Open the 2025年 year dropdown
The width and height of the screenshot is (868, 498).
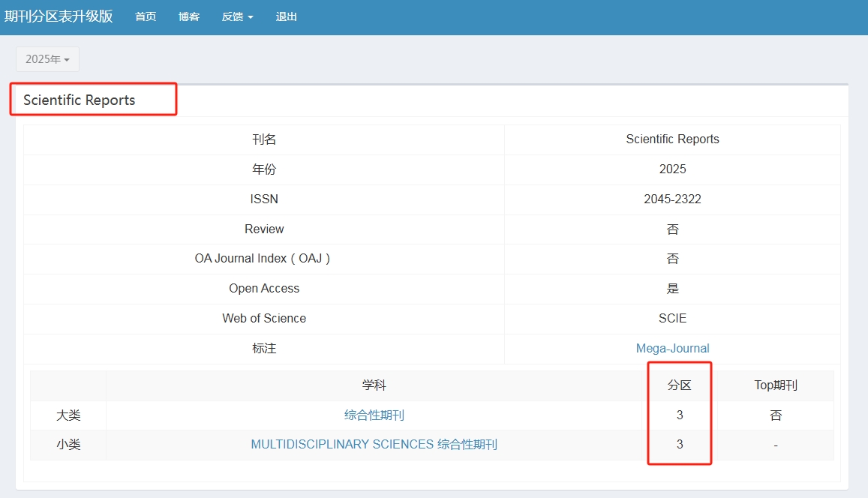coord(47,59)
